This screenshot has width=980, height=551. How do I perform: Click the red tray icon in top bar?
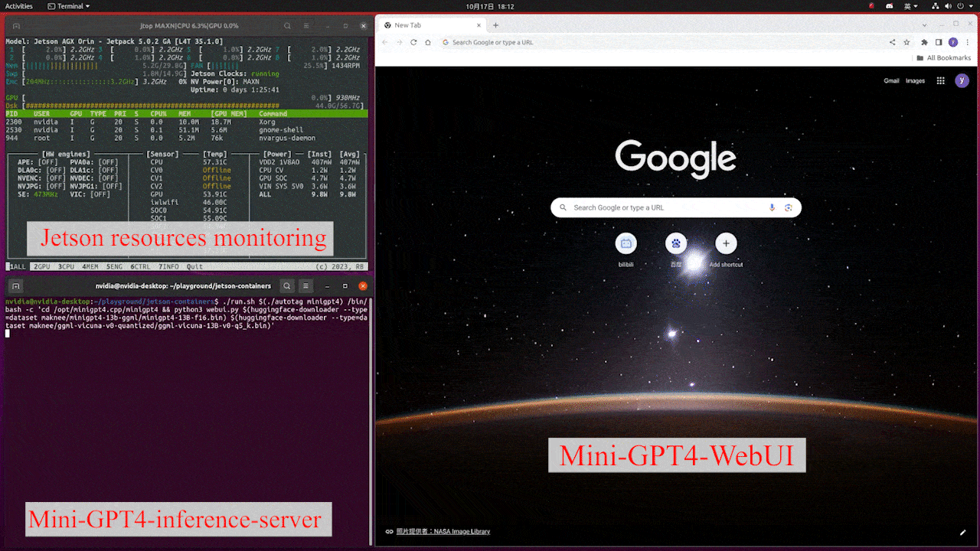(872, 5)
